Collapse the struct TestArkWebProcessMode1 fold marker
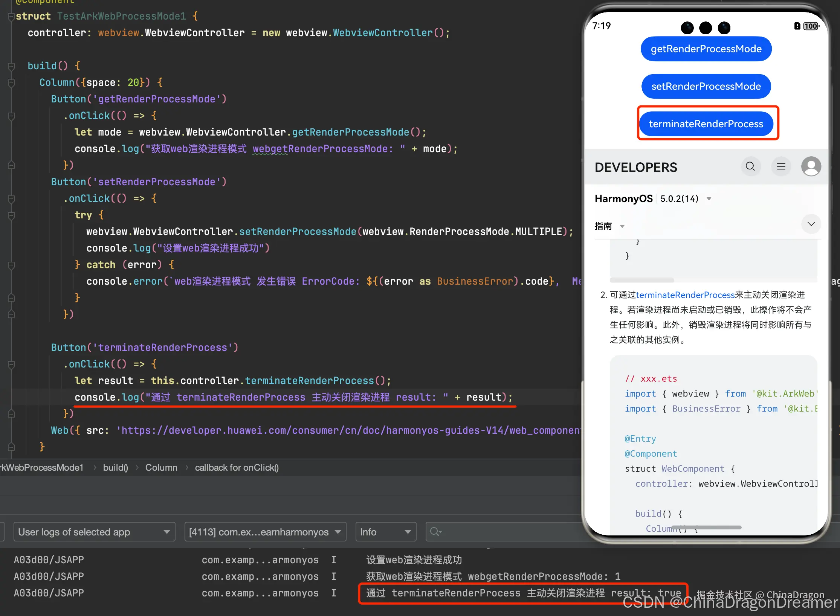 [11, 17]
